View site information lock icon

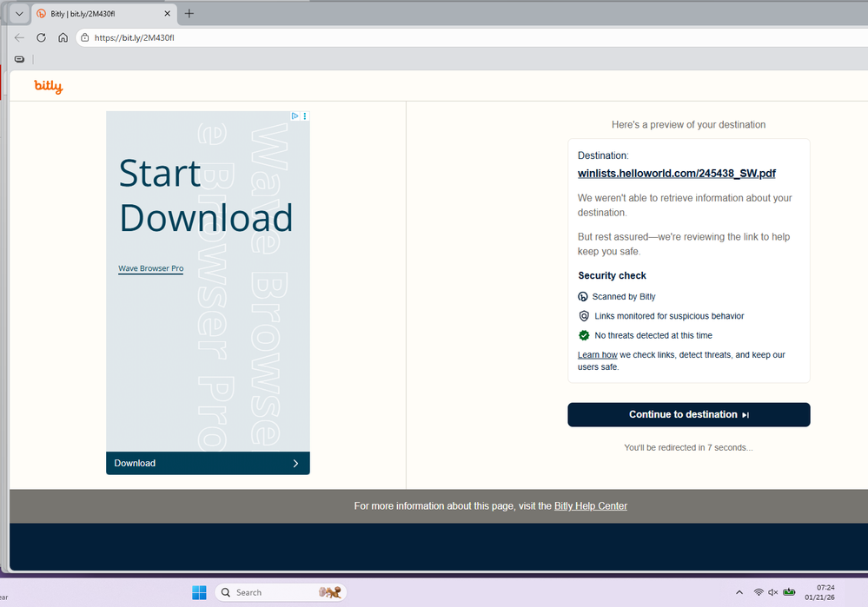pyautogui.click(x=84, y=37)
